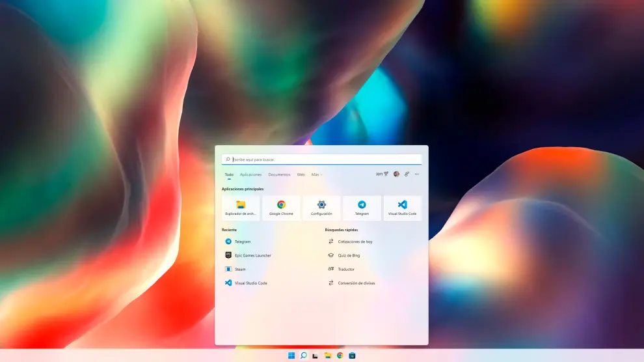Expand the Más dropdown filter
This screenshot has height=362, width=644.
point(316,174)
